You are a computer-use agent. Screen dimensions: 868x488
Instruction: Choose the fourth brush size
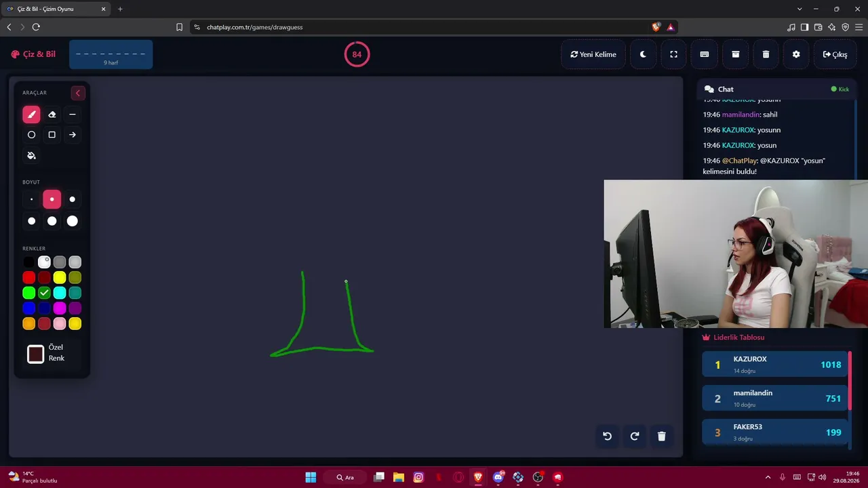(x=31, y=221)
